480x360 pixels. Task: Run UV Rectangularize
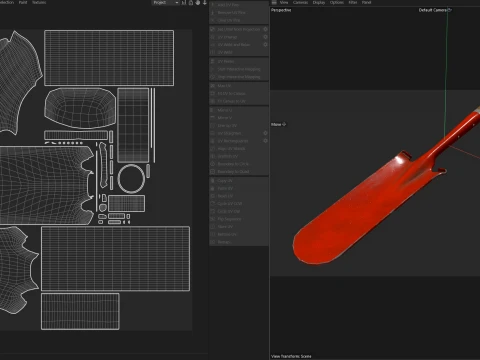(x=233, y=141)
